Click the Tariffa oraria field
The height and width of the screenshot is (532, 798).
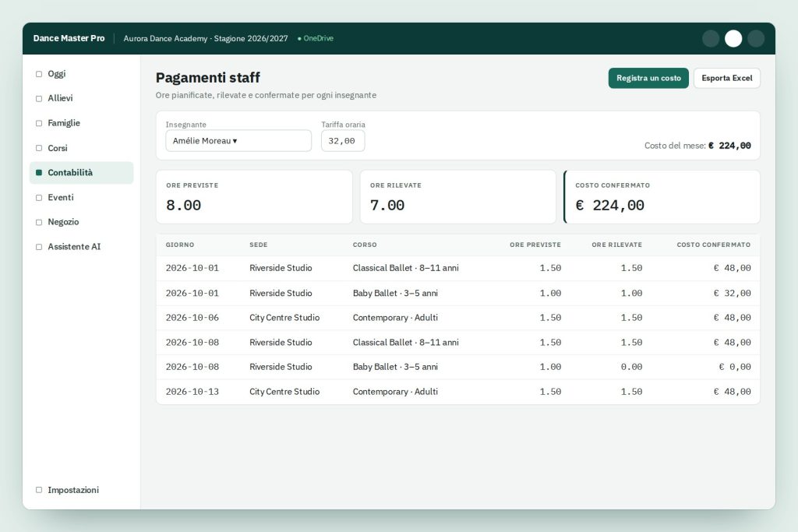click(343, 141)
